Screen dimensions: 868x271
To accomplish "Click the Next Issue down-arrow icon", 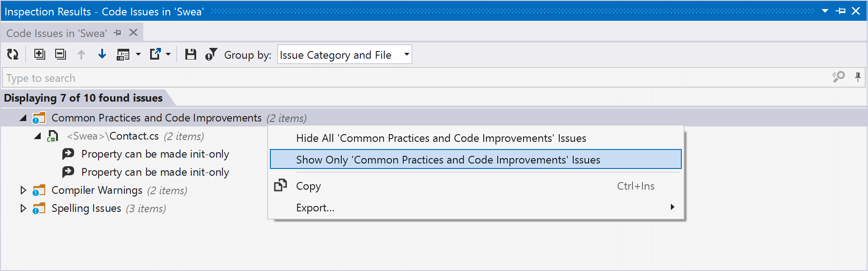I will [102, 54].
